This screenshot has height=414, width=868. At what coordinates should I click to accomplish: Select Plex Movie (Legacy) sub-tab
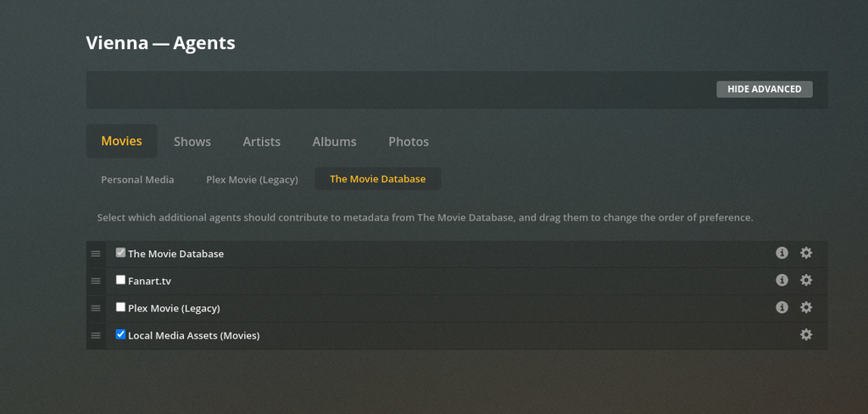252,179
